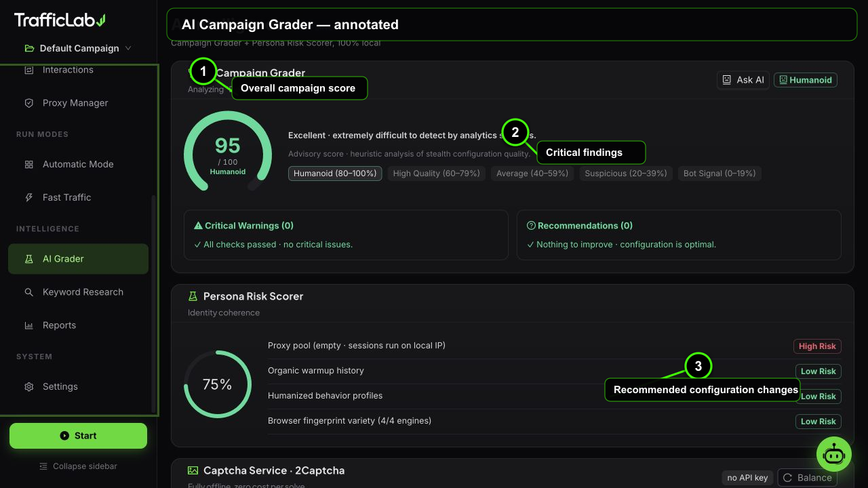Click the Humanoid badge in grader header
The image size is (868, 488).
(x=806, y=80)
